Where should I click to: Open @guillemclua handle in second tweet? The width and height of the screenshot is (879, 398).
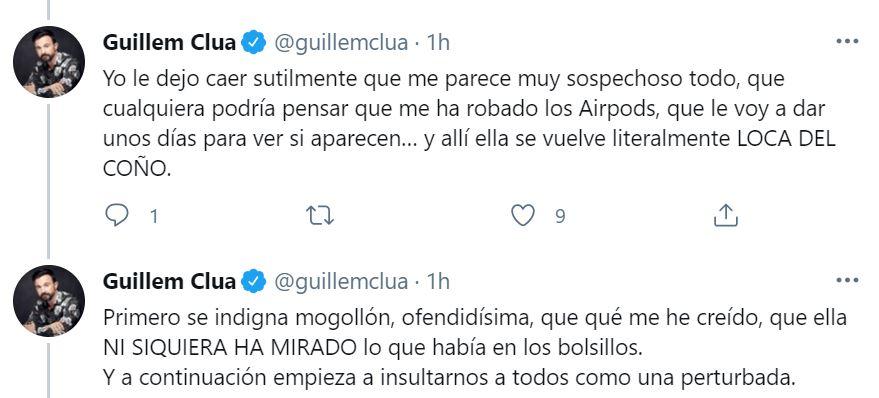click(340, 281)
